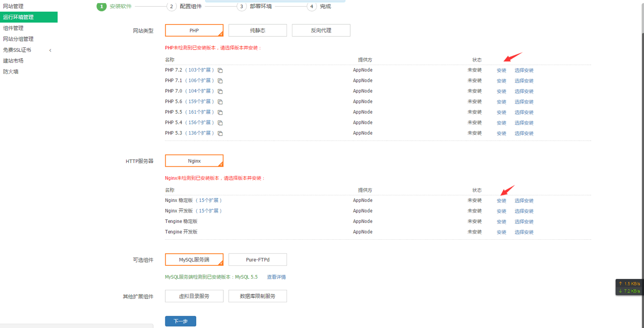644x328 pixels.
Task: Toggle the Pure-FTPd optional component
Action: point(258,260)
